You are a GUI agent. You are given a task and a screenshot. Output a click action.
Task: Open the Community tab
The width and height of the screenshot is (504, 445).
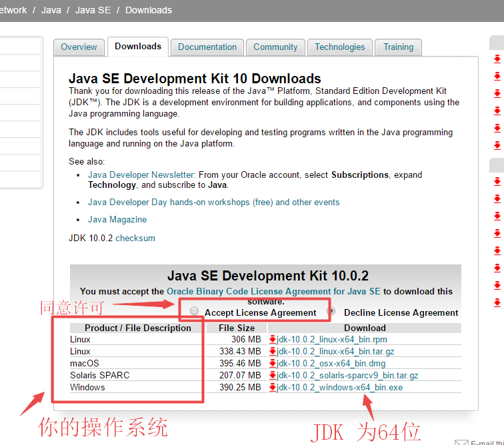pyautogui.click(x=275, y=47)
